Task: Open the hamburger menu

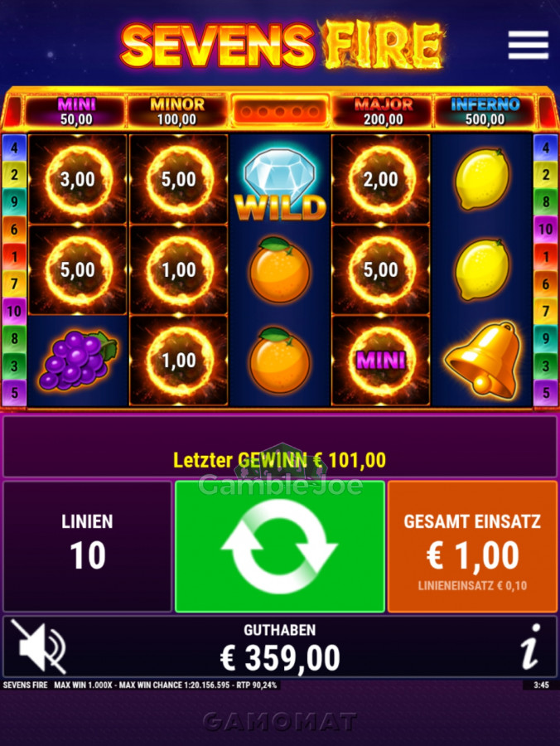Action: (x=529, y=46)
